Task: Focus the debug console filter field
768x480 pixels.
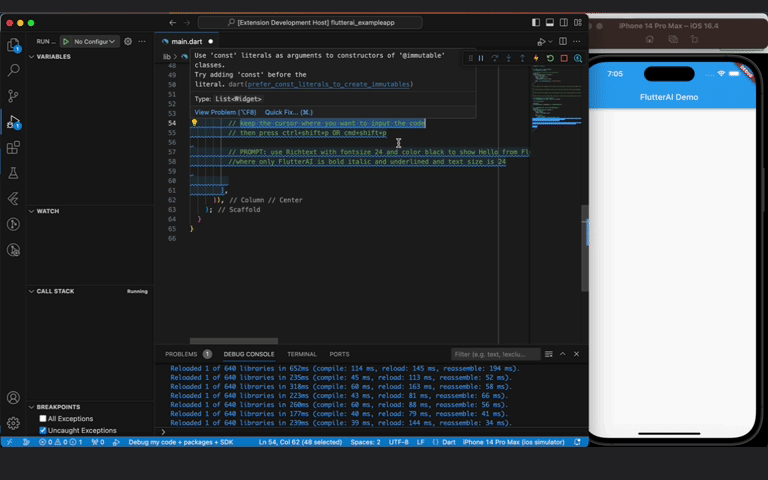Action: [495, 354]
